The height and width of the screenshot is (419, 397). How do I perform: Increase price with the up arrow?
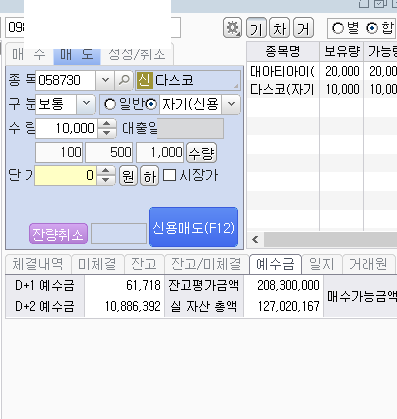point(105,171)
